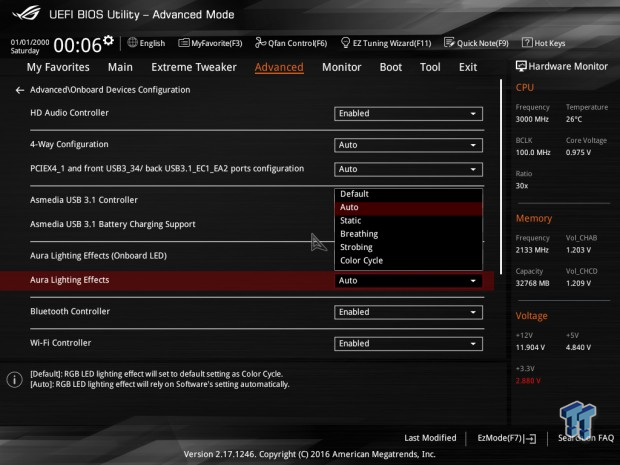This screenshot has width=620, height=465.
Task: Pick Breathing lighting effect
Action: 408,234
